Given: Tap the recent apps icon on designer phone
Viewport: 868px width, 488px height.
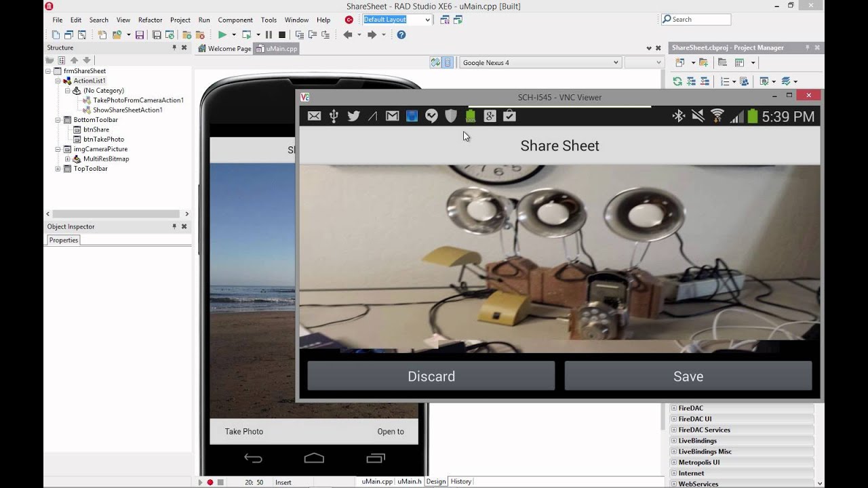Looking at the screenshot, I should pyautogui.click(x=376, y=459).
